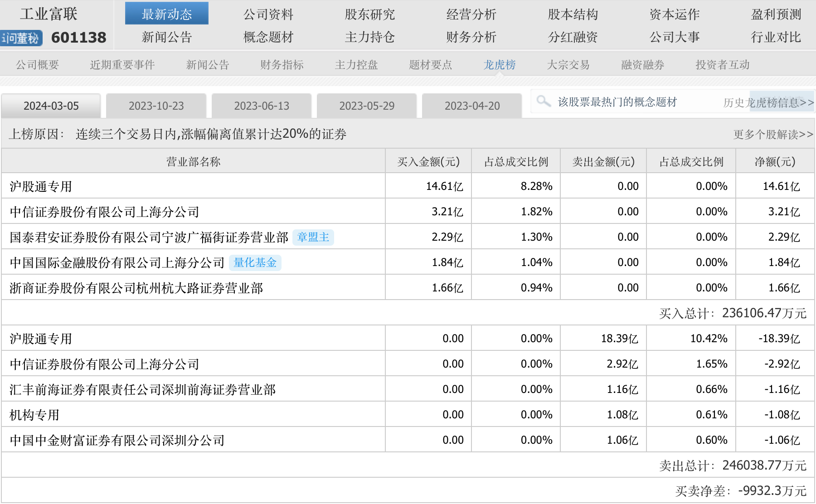Select the 2023-04-20 date tab
This screenshot has width=816, height=504.
(x=472, y=106)
